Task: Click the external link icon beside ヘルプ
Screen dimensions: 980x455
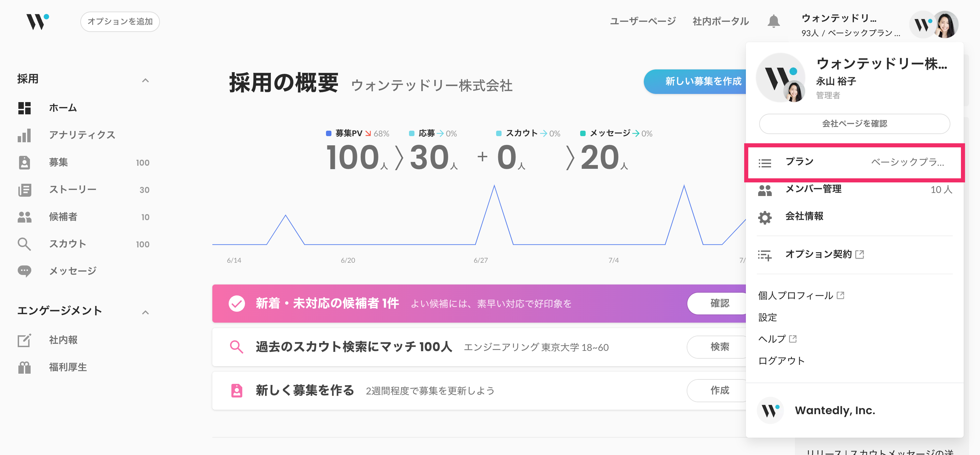Action: pos(793,339)
